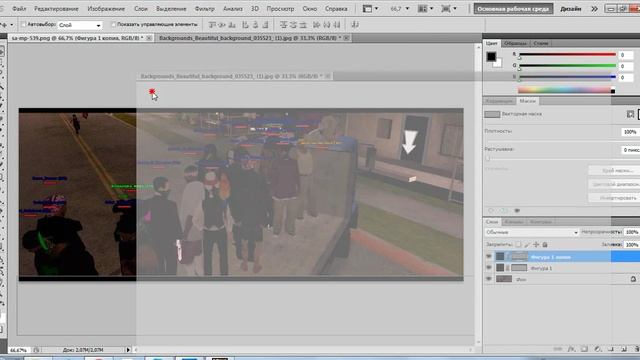Open the Фильтр menu
640x360 pixels.
tap(204, 9)
